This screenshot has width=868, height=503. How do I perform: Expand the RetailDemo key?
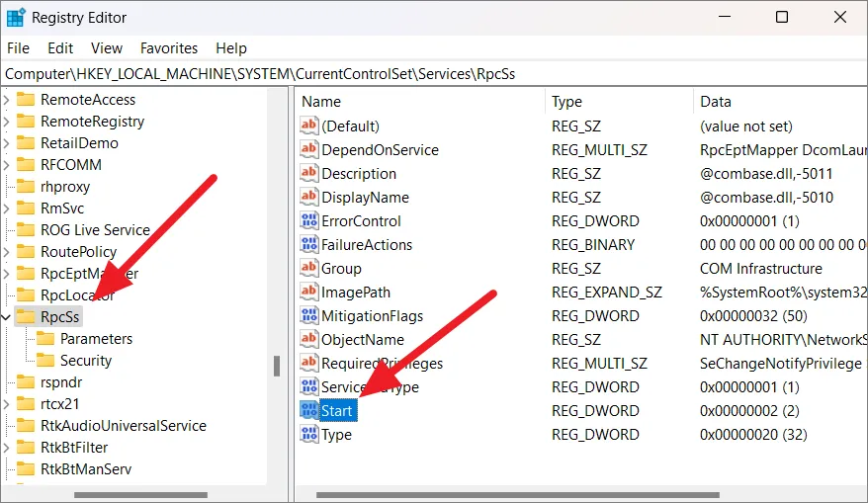click(6, 142)
